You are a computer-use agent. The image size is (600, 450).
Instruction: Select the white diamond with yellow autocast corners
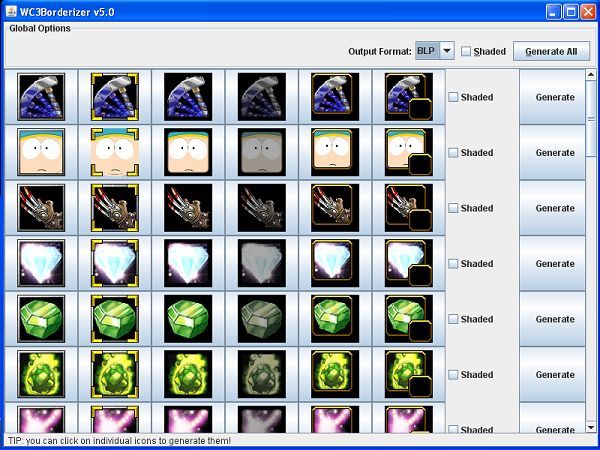(115, 263)
